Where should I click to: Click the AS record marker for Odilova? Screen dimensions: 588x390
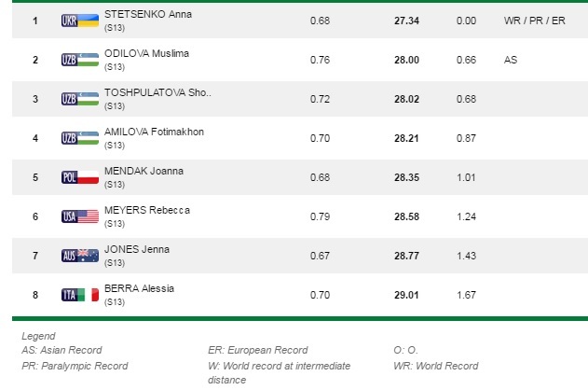510,59
